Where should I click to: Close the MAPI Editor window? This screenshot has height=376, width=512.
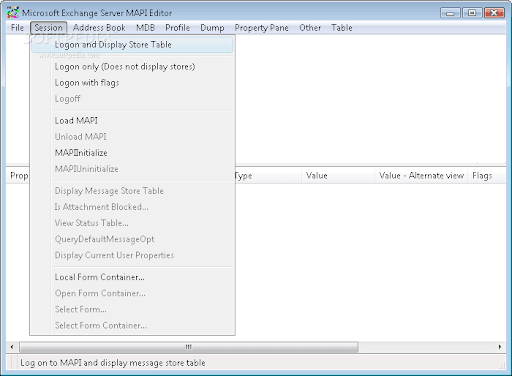pyautogui.click(x=494, y=13)
